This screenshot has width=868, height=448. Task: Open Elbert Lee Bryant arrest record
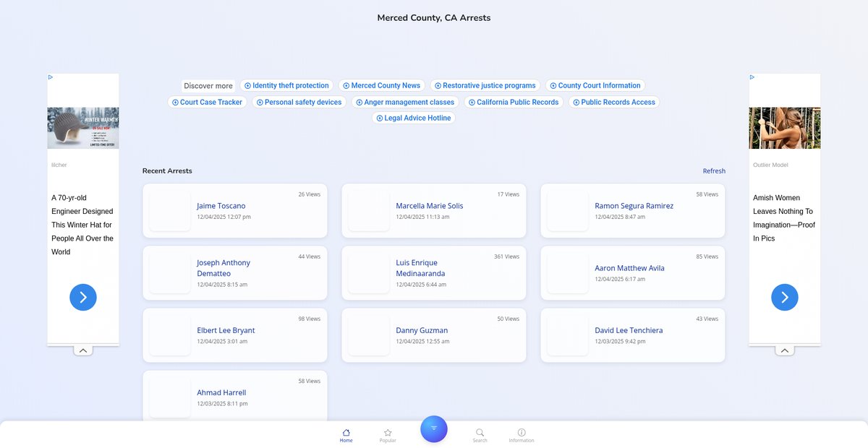(x=235, y=335)
